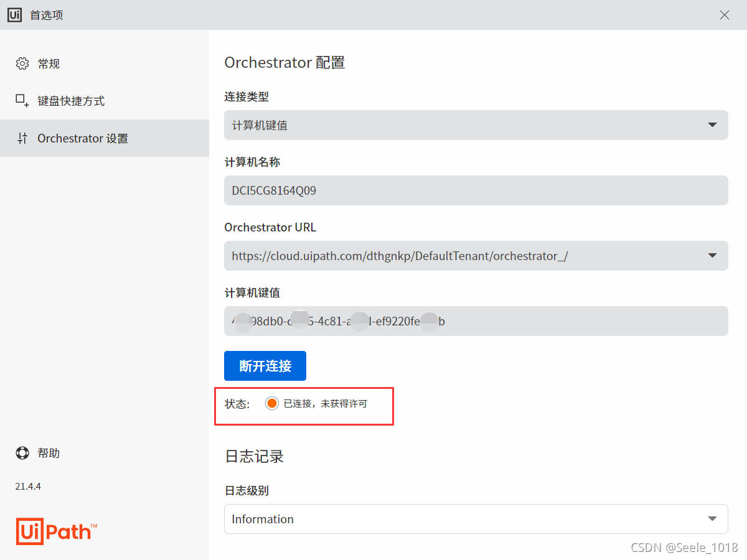The image size is (747, 560).
Task: Click the 首选项 window title
Action: click(x=47, y=15)
